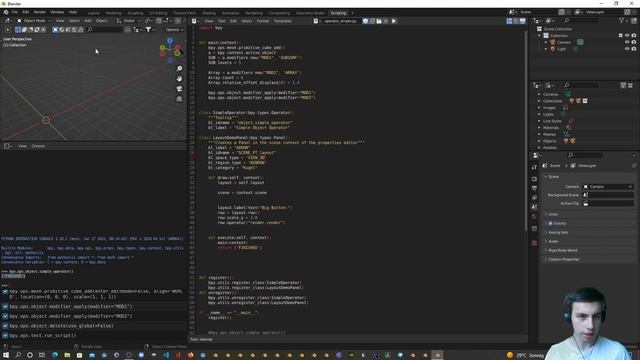Toggle render camera icon of Collection

coord(634,36)
